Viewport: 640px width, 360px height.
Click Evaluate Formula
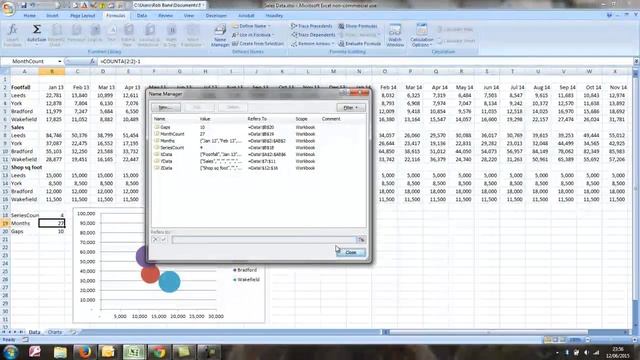point(359,43)
